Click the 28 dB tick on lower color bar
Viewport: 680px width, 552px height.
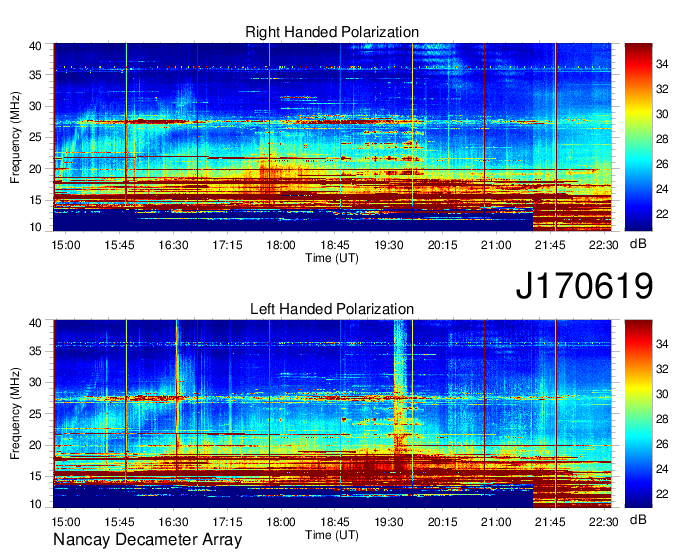pyautogui.click(x=662, y=419)
